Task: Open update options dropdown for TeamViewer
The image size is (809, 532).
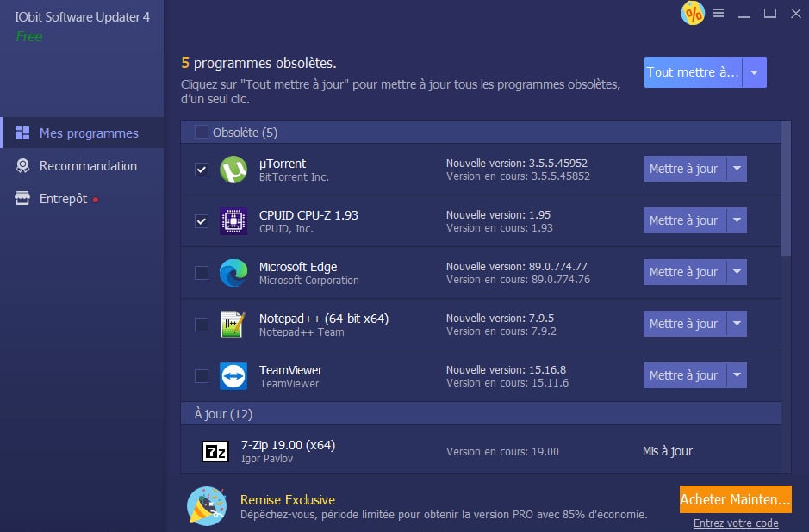Action: click(x=737, y=374)
